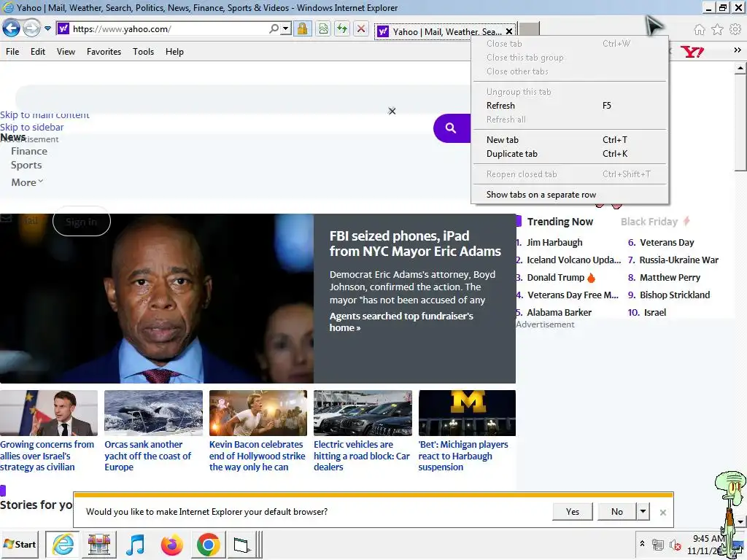Open the Tools gear icon
Image resolution: width=747 pixels, height=560 pixels.
[735, 29]
